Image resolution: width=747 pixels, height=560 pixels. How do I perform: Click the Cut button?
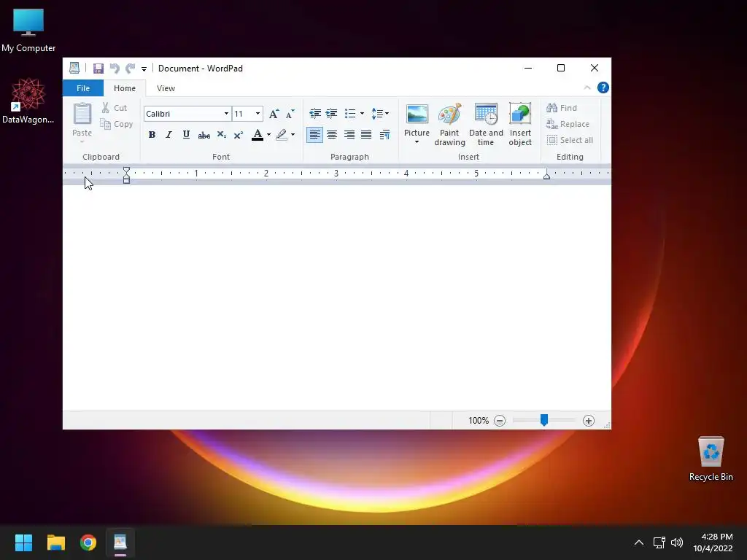click(115, 108)
